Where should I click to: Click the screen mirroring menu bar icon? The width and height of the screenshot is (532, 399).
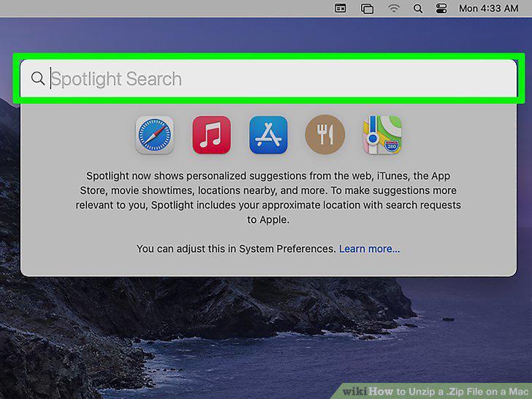coord(367,9)
